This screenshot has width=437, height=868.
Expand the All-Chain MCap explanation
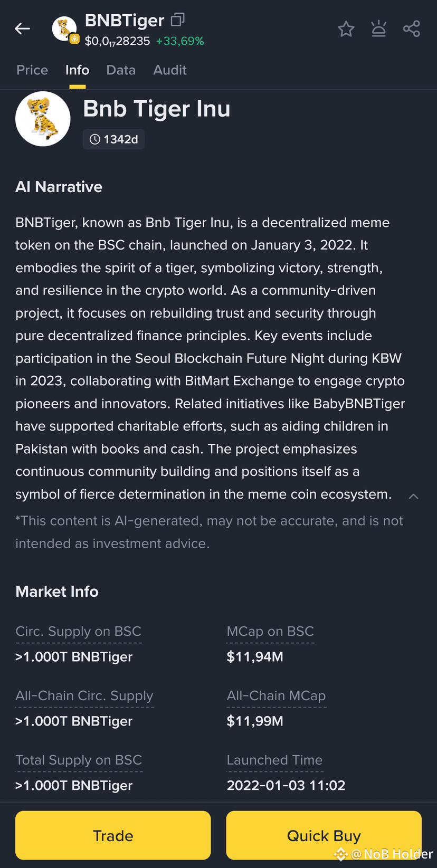point(276,695)
